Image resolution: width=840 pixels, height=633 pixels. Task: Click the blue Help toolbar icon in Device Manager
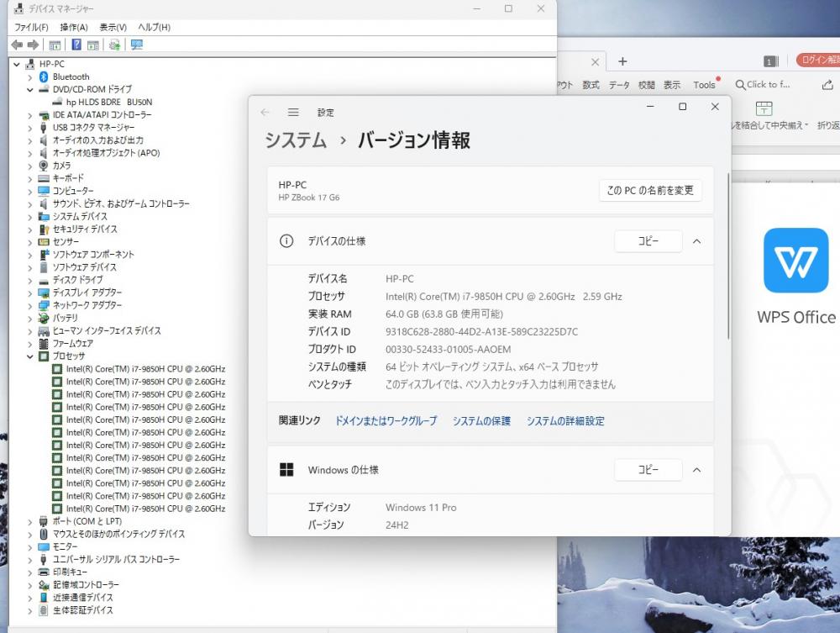click(x=76, y=45)
